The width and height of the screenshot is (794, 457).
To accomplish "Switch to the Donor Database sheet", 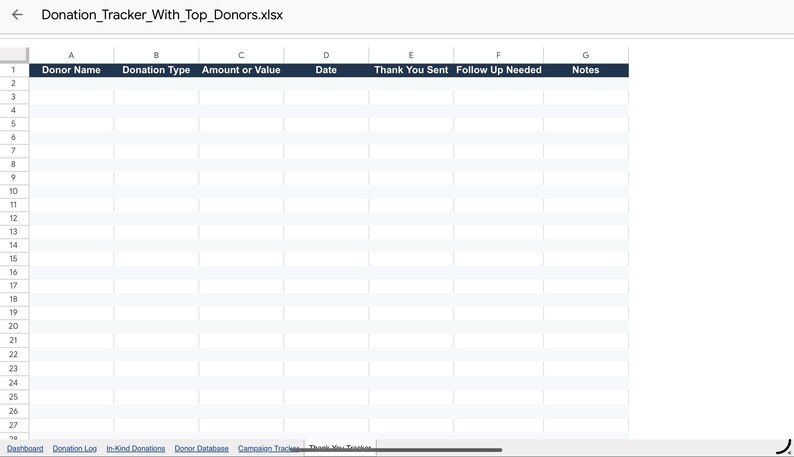I will [202, 448].
